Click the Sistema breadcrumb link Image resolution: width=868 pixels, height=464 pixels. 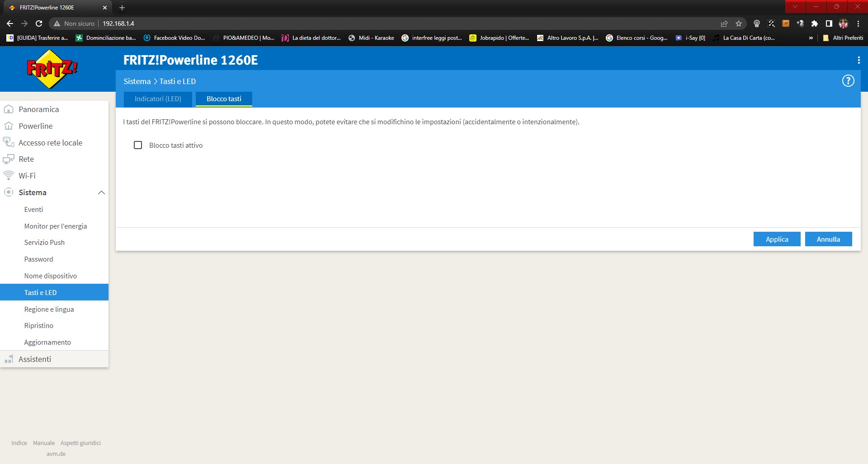pyautogui.click(x=137, y=81)
